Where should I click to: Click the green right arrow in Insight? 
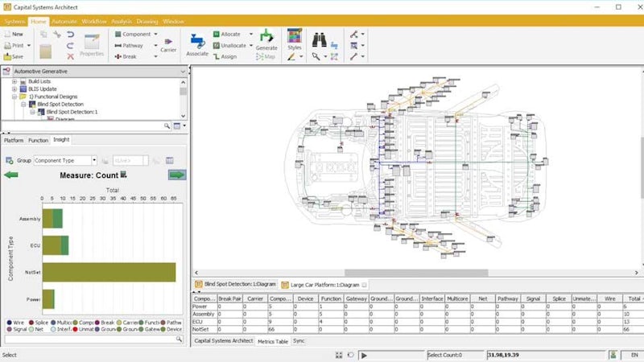[177, 175]
